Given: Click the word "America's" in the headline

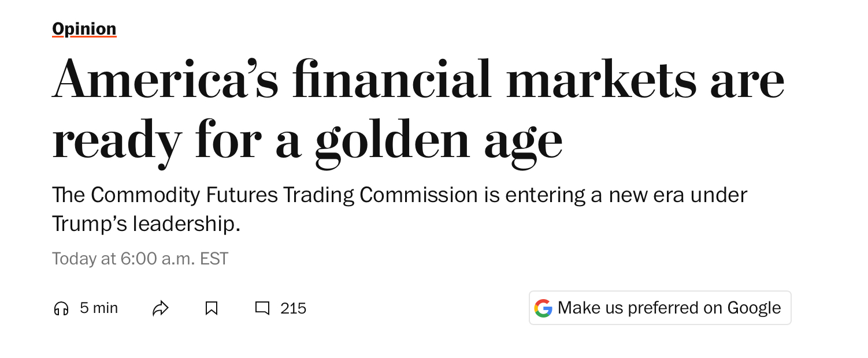Looking at the screenshot, I should point(165,79).
